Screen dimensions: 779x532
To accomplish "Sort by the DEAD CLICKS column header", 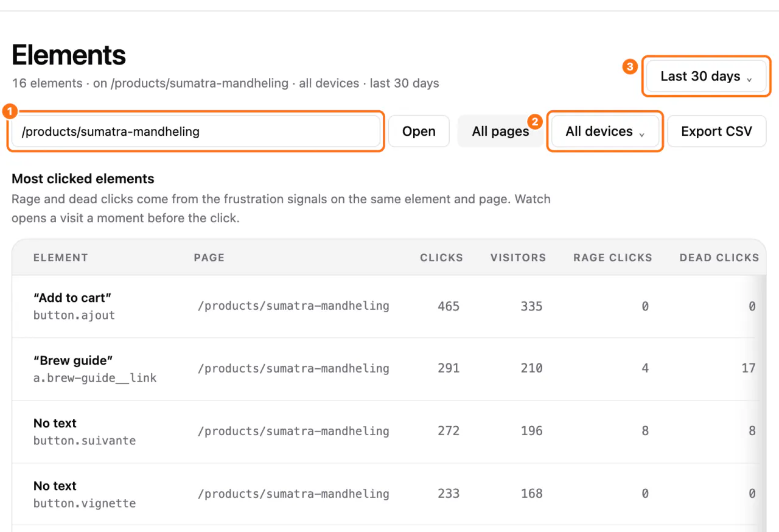I will click(719, 257).
